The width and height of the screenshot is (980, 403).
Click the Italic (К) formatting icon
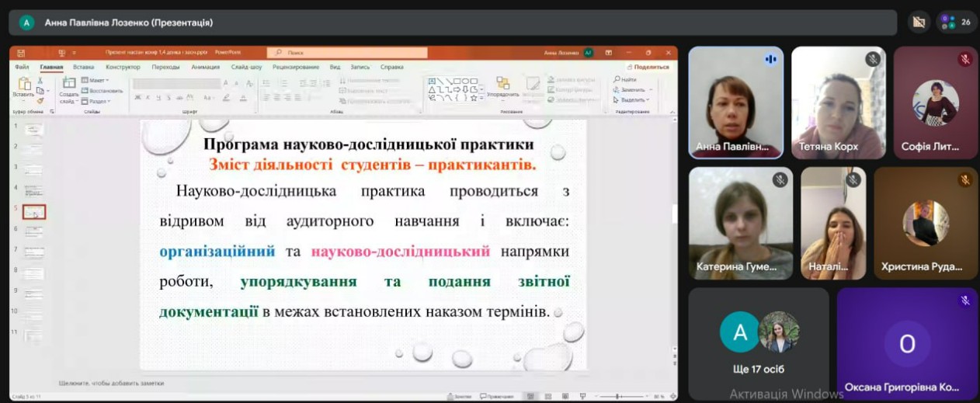(148, 97)
